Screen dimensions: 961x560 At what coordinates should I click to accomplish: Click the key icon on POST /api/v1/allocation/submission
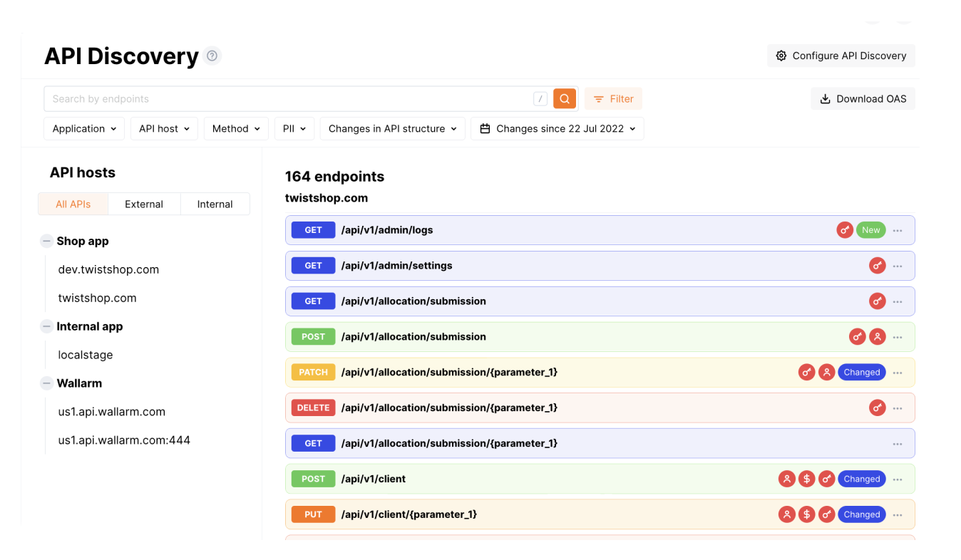click(858, 337)
